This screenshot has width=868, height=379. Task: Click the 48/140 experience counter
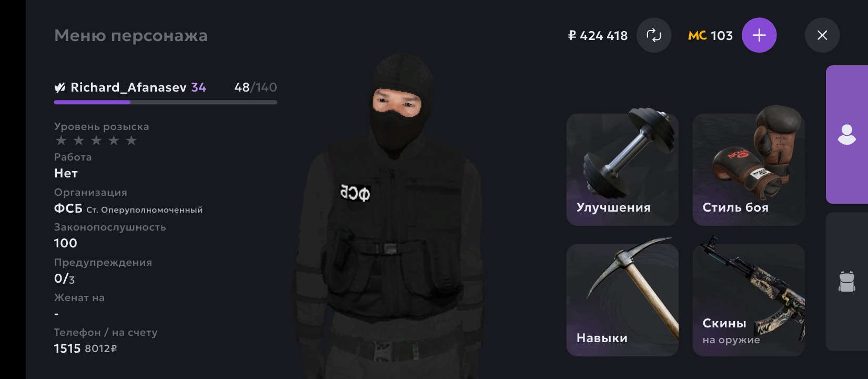256,87
